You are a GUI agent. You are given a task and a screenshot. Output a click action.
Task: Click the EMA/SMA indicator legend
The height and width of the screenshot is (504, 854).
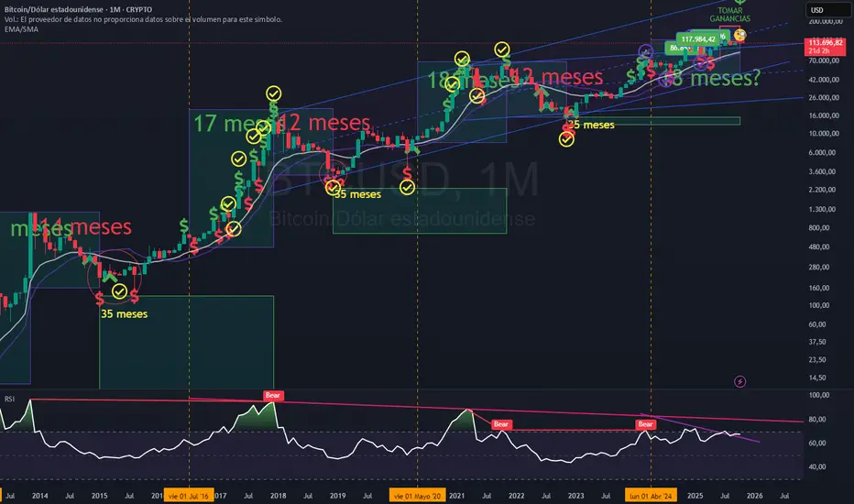coord(21,29)
